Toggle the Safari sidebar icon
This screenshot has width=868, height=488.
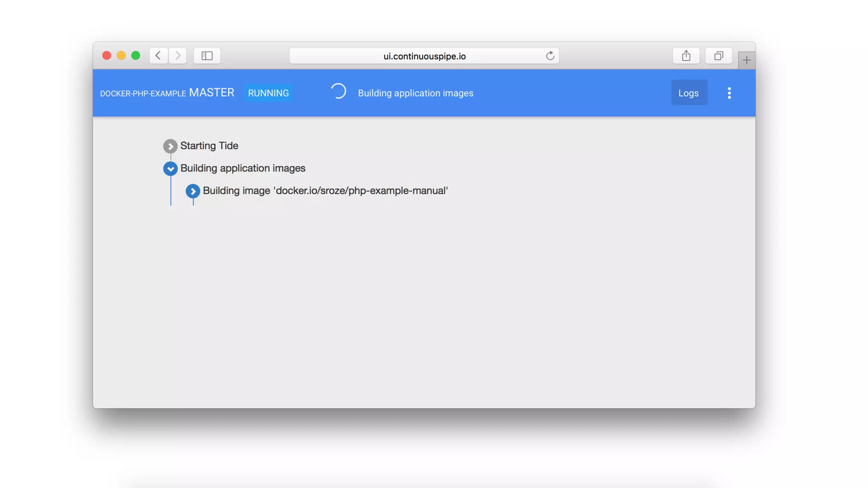(x=207, y=55)
